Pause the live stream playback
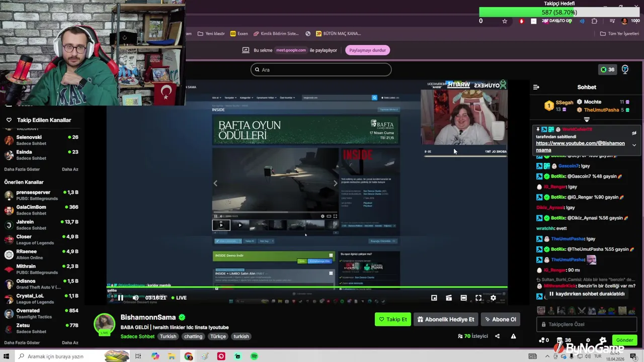 (x=121, y=298)
